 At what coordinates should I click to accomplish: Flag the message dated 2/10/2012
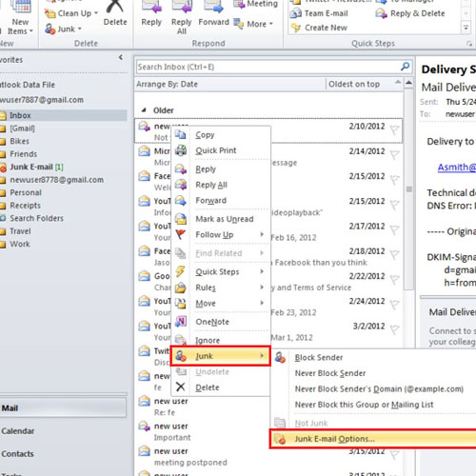click(394, 130)
